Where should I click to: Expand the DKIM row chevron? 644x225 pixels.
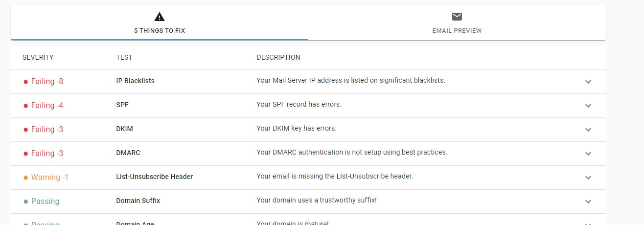click(588, 130)
